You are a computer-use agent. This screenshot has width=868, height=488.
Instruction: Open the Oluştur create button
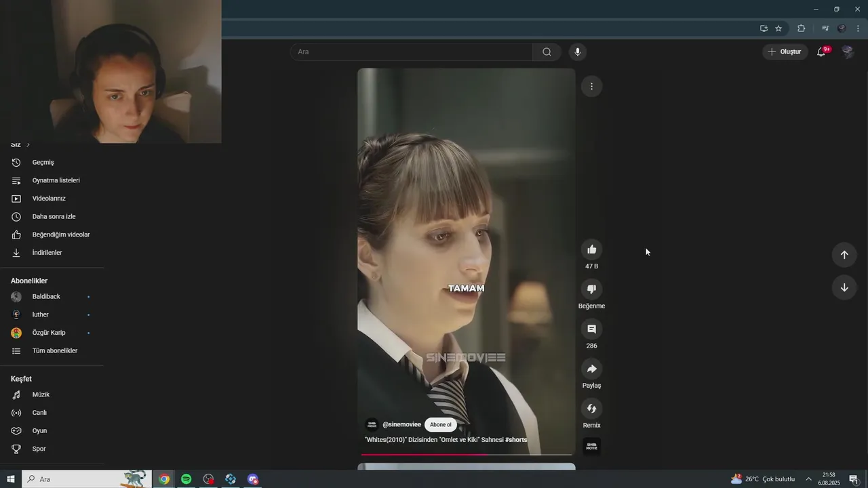click(x=785, y=52)
